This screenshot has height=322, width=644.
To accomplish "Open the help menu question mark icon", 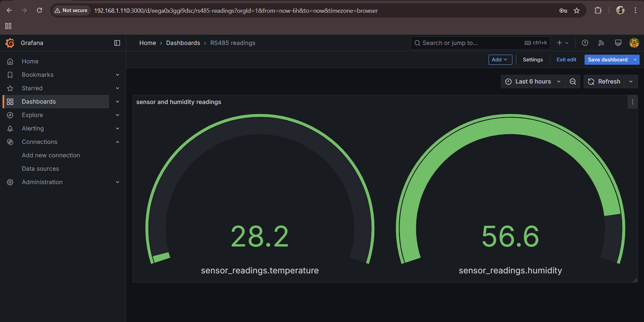I will click(x=585, y=43).
